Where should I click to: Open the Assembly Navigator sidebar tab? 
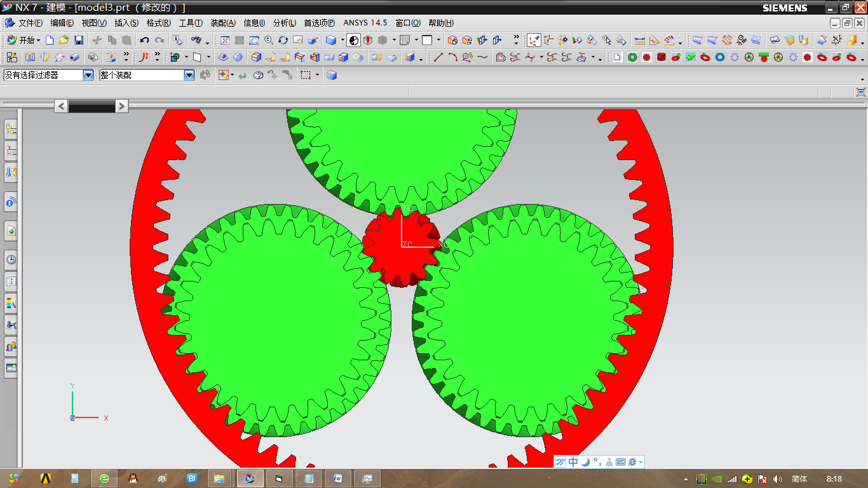tap(11, 130)
